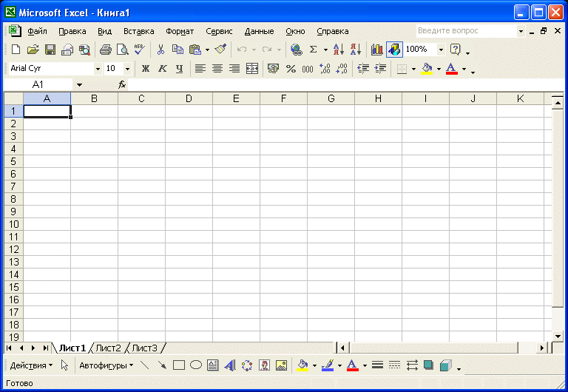Expand the paste options arrow
Screen dimensions: 568x392
207,50
